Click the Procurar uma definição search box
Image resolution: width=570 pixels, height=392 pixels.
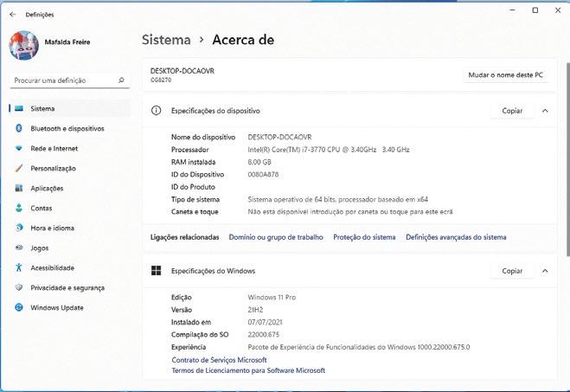[70, 80]
